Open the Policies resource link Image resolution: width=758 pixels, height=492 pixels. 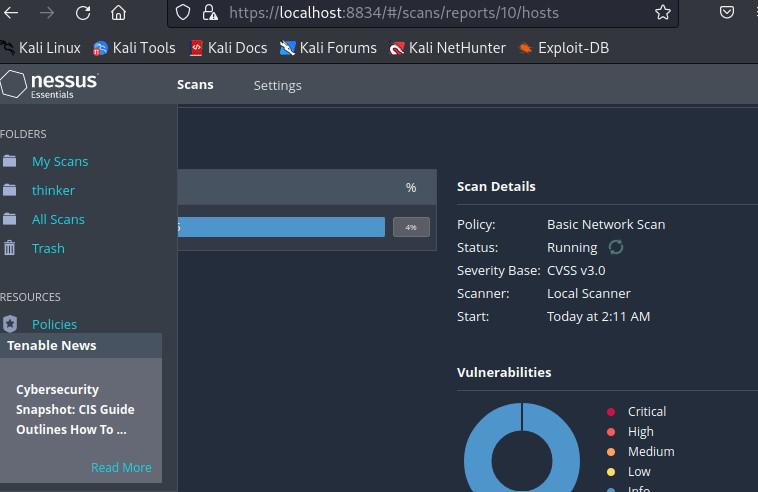(54, 324)
